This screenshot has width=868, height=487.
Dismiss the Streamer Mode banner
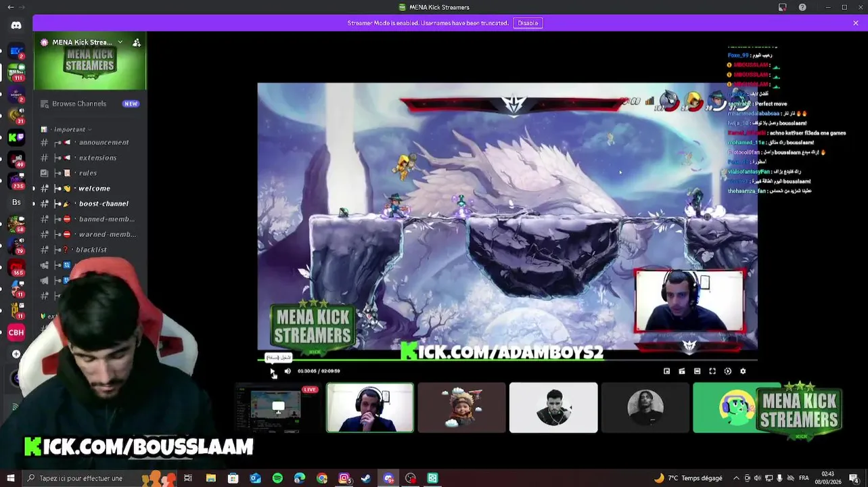[856, 23]
